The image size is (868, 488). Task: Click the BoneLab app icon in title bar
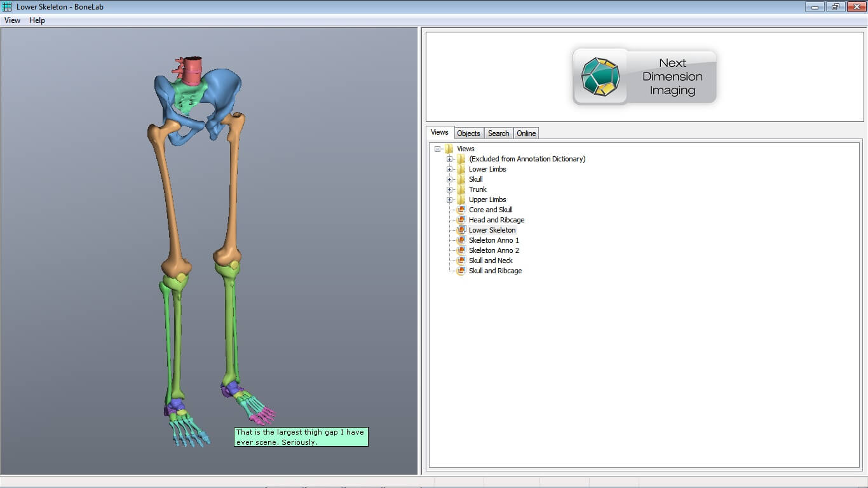tap(7, 7)
